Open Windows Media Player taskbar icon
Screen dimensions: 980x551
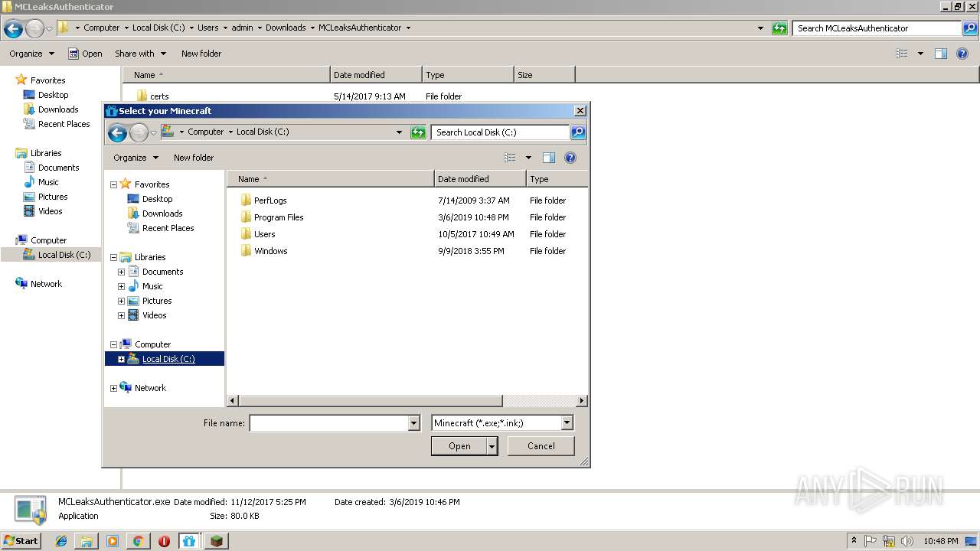point(113,541)
